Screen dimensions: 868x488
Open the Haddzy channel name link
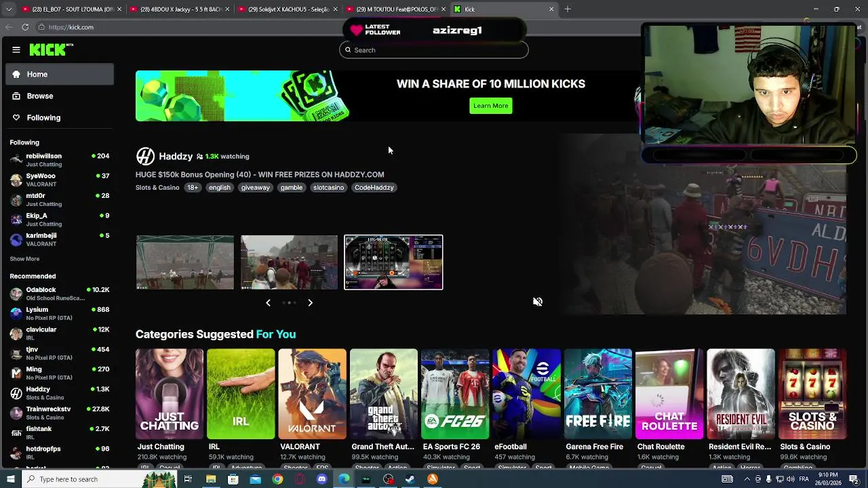[x=176, y=157]
